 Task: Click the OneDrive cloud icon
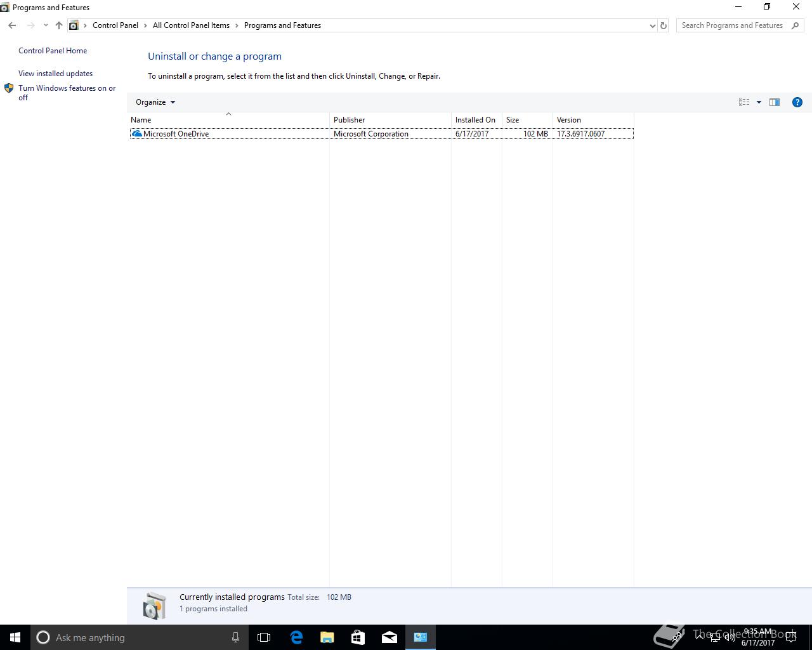pyautogui.click(x=136, y=134)
